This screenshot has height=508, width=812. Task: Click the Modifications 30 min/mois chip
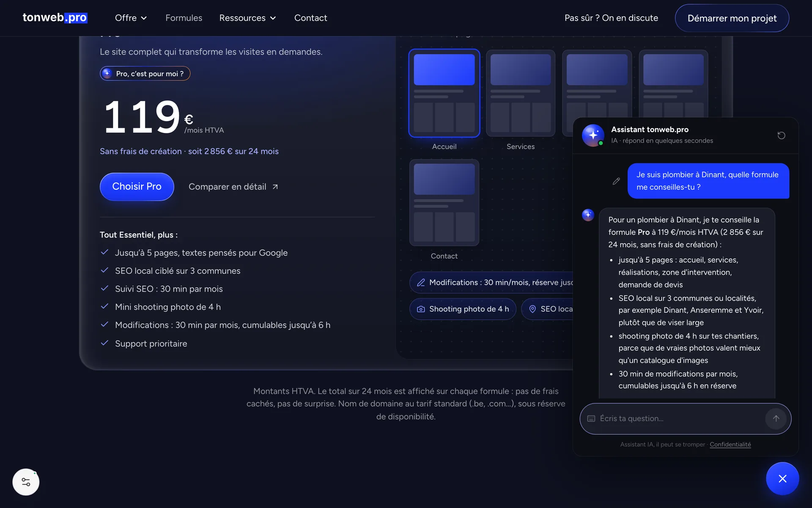[491, 282]
